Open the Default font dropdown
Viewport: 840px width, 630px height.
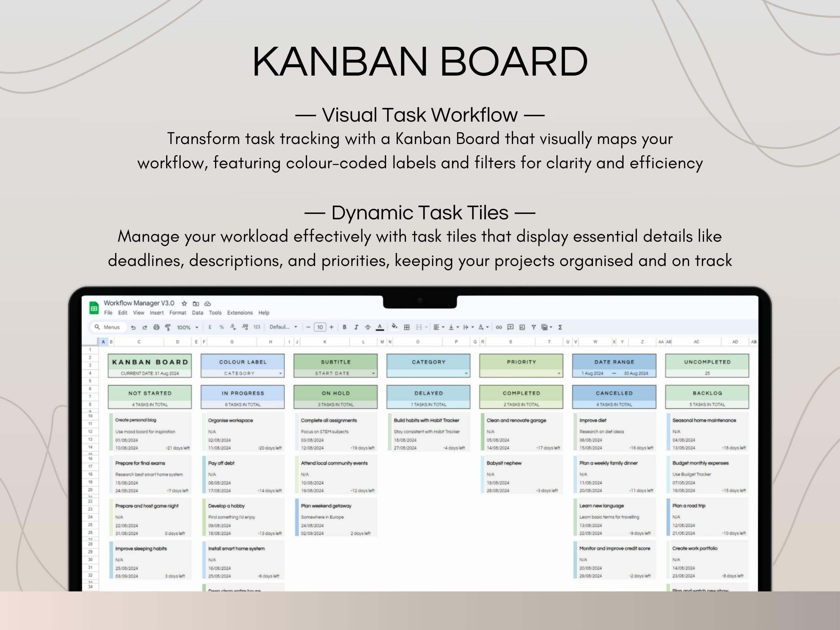pyautogui.click(x=283, y=327)
